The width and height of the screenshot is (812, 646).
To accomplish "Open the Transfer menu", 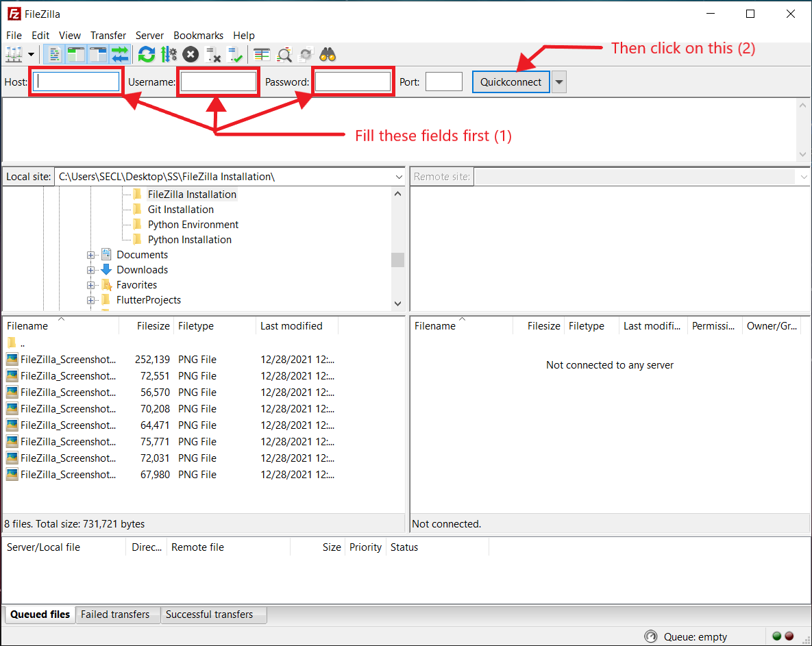I will [108, 35].
